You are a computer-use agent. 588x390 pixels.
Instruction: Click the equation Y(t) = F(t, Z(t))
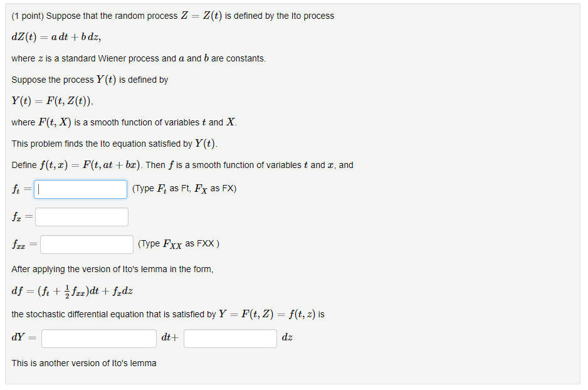point(47,101)
